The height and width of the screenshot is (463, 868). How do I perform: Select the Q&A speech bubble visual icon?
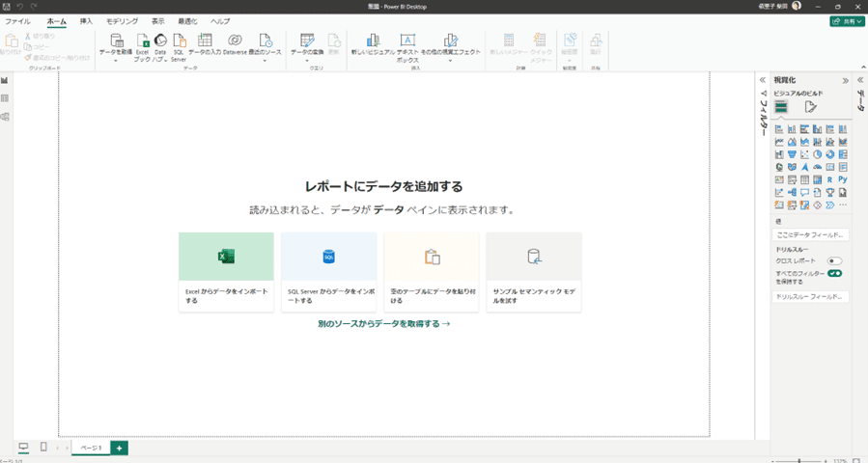pyautogui.click(x=804, y=193)
